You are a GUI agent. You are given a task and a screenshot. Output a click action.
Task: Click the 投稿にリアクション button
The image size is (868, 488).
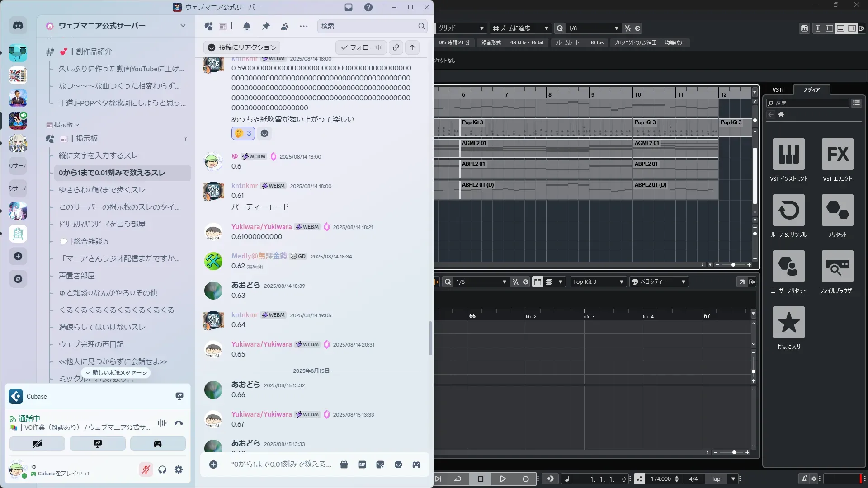pos(242,47)
